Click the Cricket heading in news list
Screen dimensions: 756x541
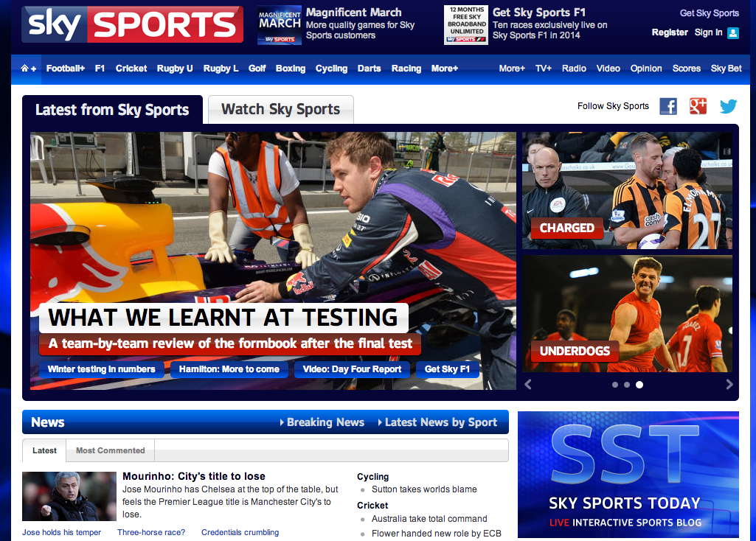point(372,506)
